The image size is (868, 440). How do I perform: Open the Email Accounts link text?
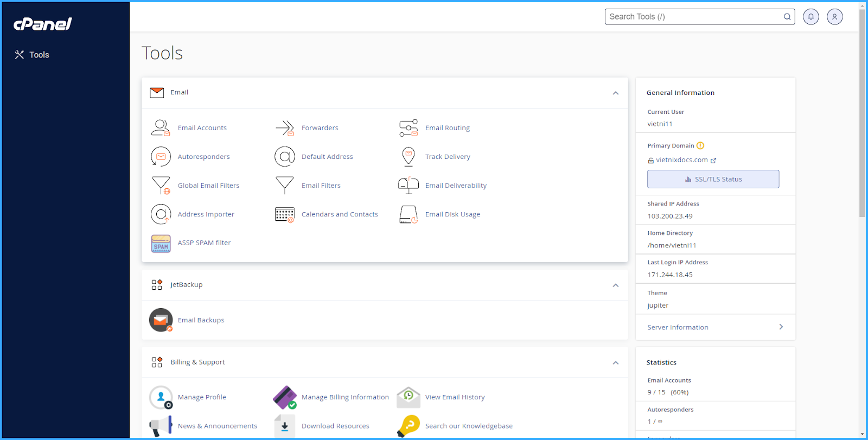(x=202, y=128)
